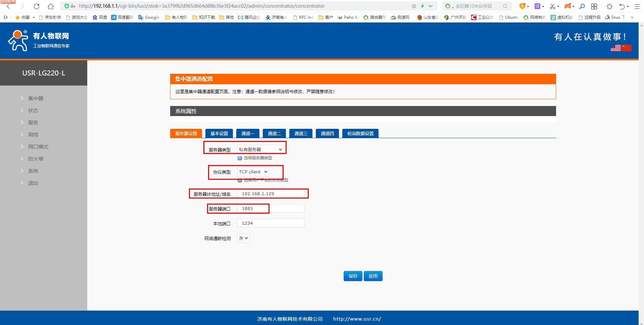Screen dimensions: 644x325
Task: Open the 服务器类型 dropdown
Action: (x=260, y=150)
